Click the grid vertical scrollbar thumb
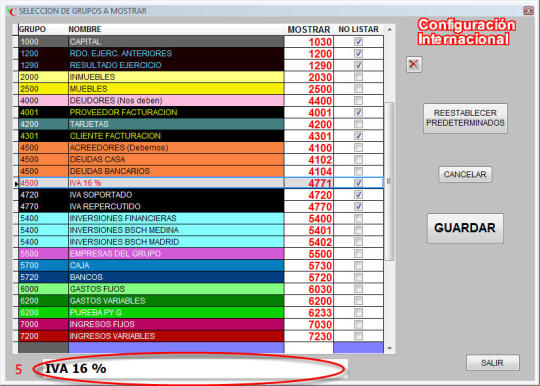Viewport: 540px width, 386px height. (x=389, y=181)
